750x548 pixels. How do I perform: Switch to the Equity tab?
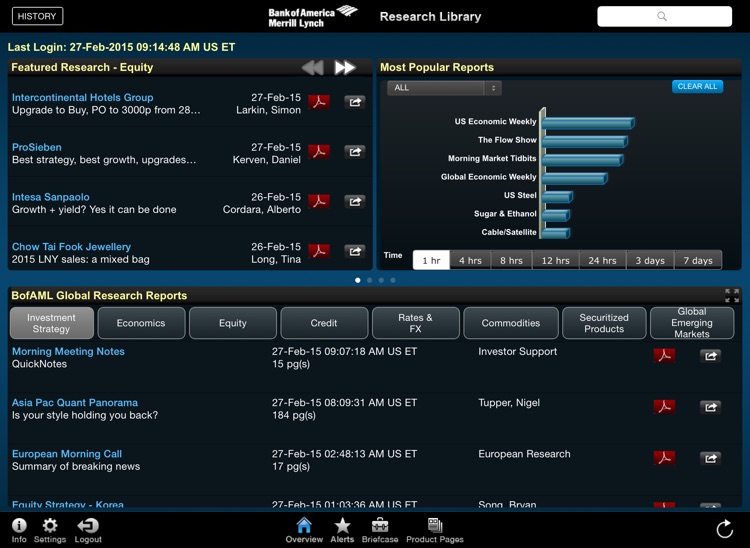click(233, 323)
